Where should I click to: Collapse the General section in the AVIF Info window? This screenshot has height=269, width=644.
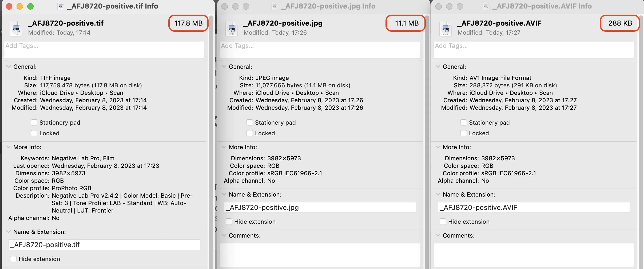point(438,67)
